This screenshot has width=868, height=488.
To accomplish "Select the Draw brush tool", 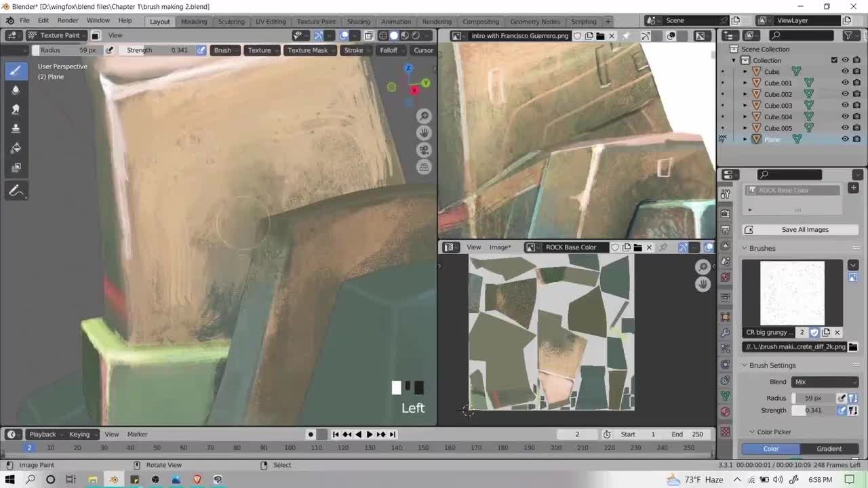I will (16, 70).
